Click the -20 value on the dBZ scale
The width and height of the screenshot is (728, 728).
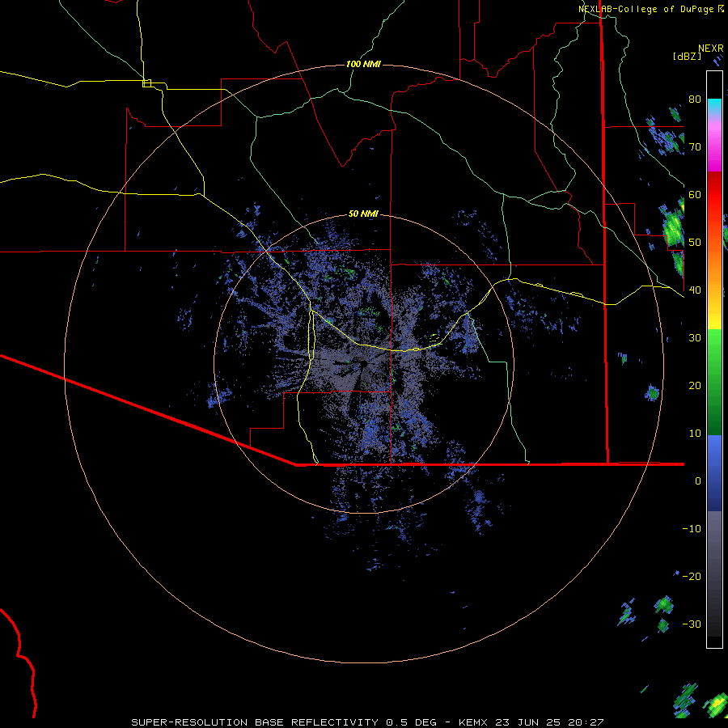click(x=692, y=577)
